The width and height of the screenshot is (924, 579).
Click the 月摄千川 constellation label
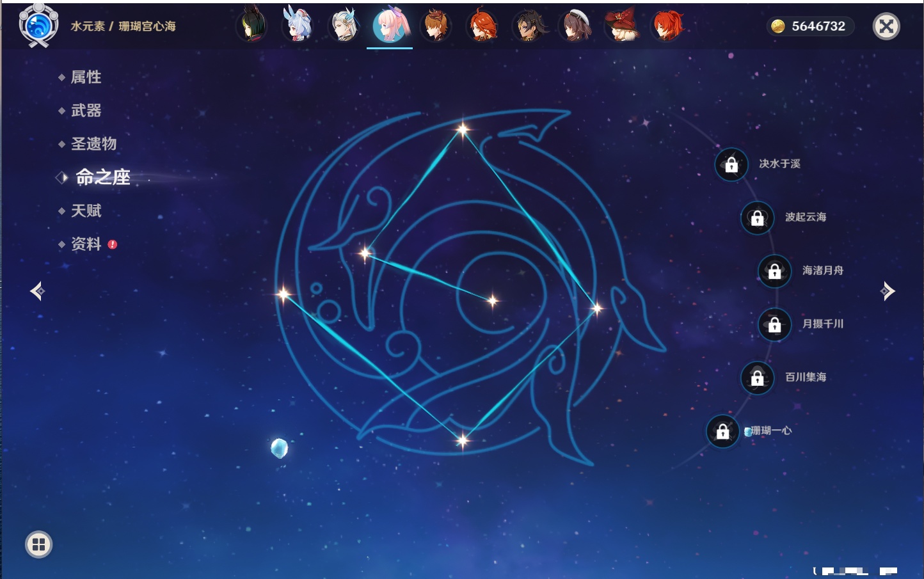[x=823, y=324]
